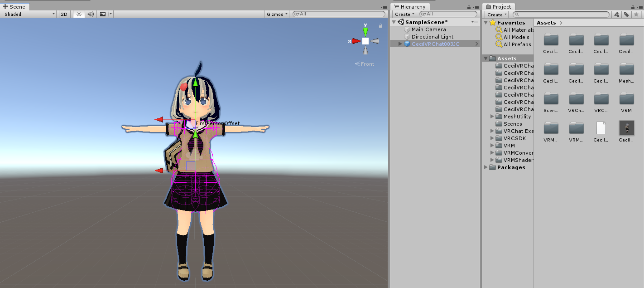
Task: Click the green Y axis gizmo cone
Action: (x=365, y=32)
